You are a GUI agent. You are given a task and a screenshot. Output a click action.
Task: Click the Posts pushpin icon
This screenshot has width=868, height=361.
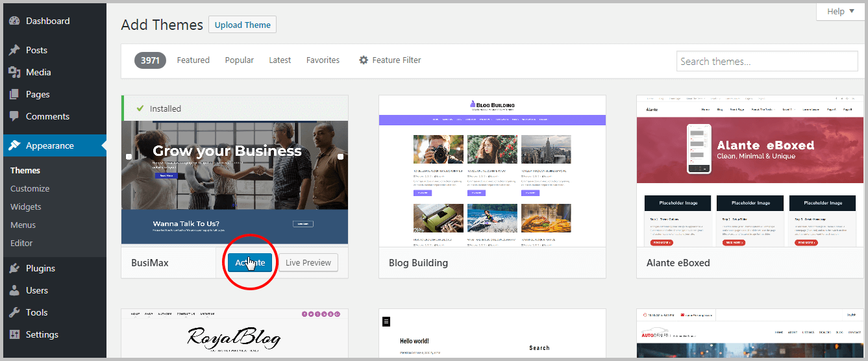(14, 50)
